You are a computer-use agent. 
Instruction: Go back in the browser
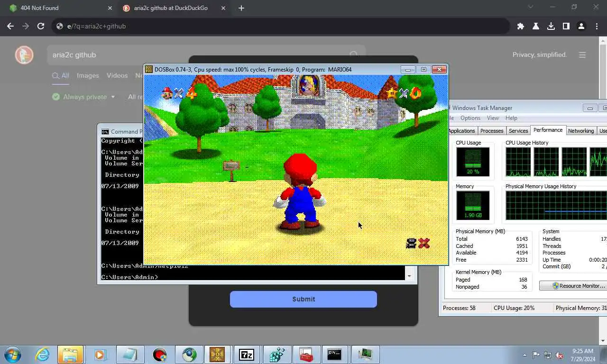click(11, 26)
